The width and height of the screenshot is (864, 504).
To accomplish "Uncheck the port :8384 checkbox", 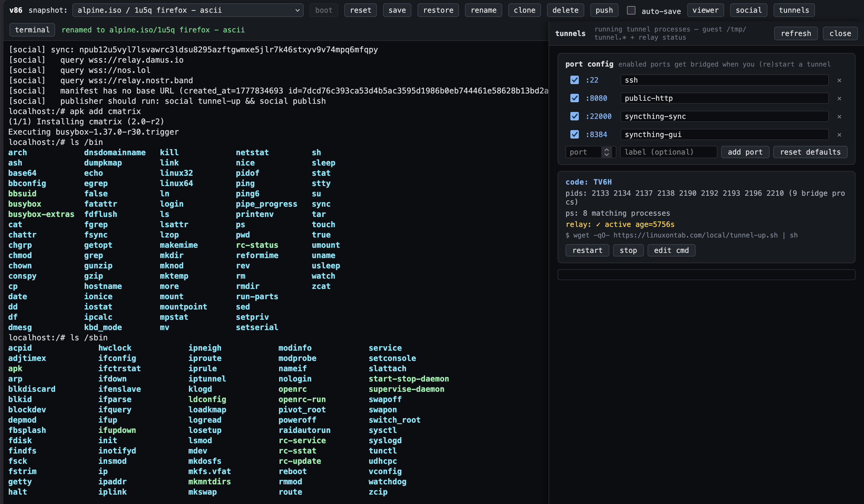I will click(x=575, y=134).
